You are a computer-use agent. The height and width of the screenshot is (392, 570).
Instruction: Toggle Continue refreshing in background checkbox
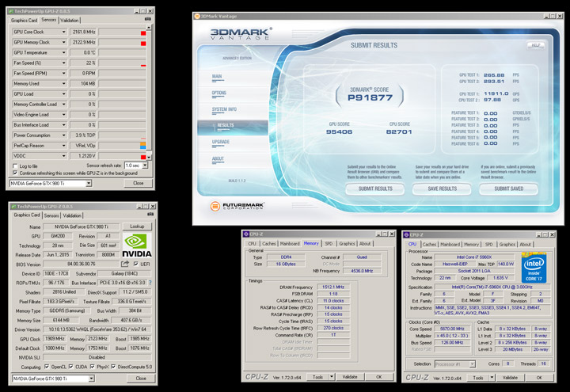[x=15, y=173]
